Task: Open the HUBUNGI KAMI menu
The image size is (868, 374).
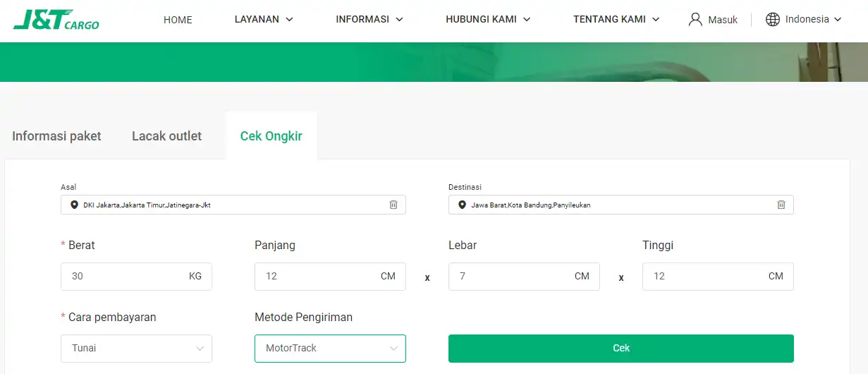Action: (488, 19)
